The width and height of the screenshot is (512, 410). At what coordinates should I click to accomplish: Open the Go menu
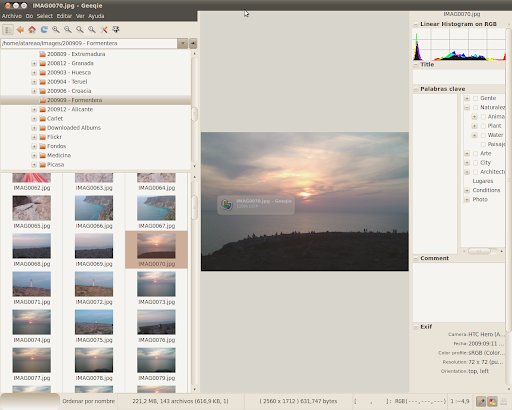(x=29, y=16)
